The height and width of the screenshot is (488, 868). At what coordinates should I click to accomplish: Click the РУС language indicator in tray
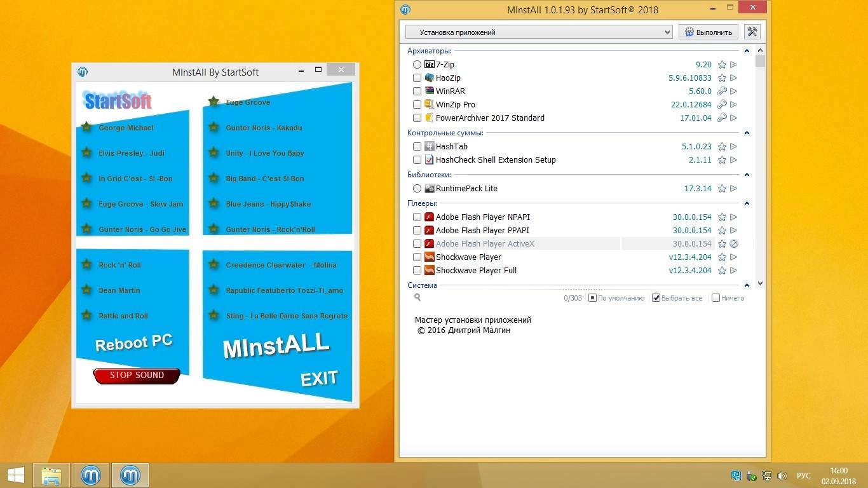click(x=804, y=476)
